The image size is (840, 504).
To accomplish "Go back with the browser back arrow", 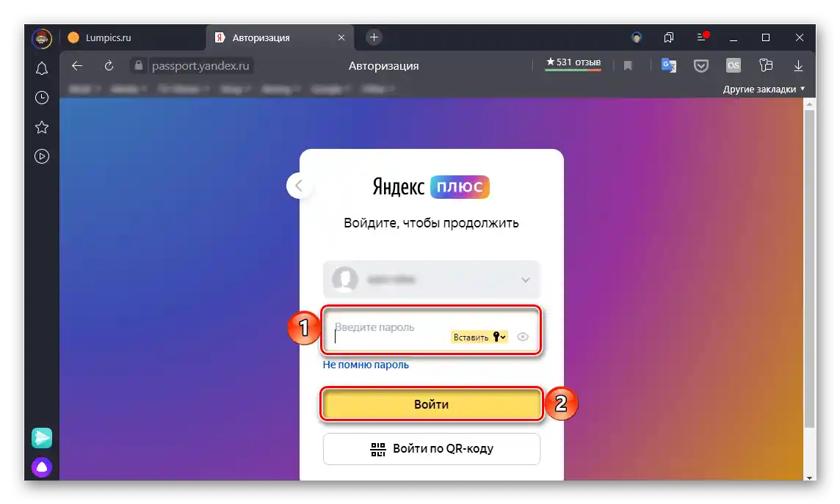I will pyautogui.click(x=77, y=66).
